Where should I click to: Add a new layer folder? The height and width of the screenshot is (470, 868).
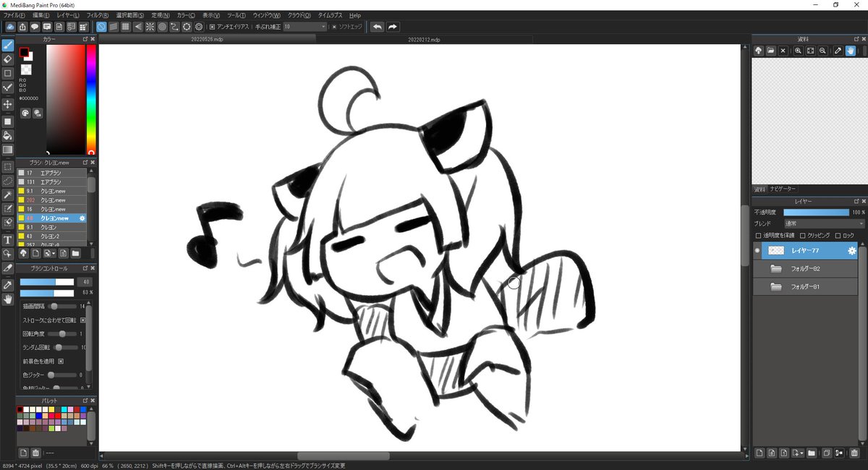point(812,453)
